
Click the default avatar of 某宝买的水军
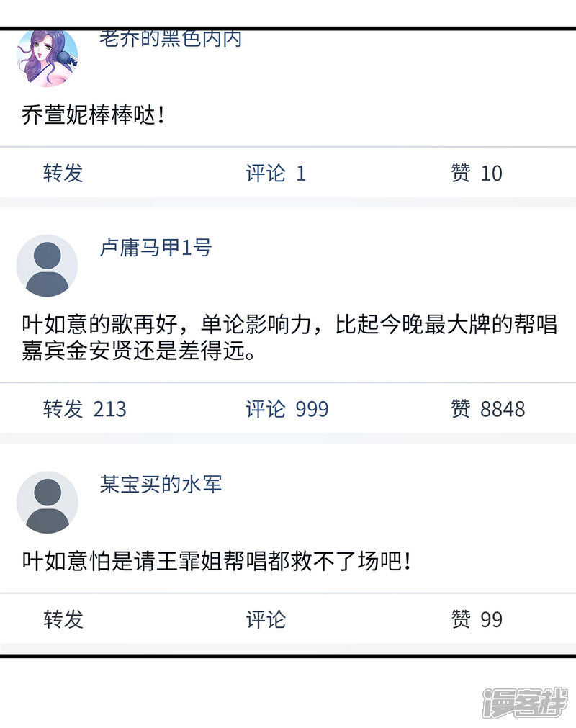47,502
